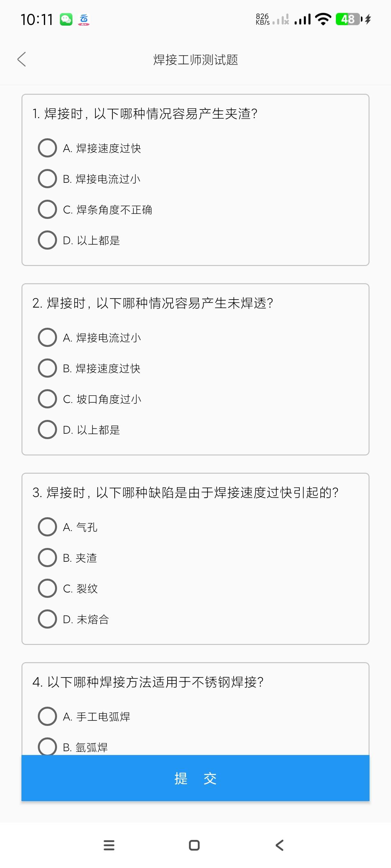Select question 1 option C 焊条角度不正确
Screen dimensions: 391x868
tap(47, 209)
